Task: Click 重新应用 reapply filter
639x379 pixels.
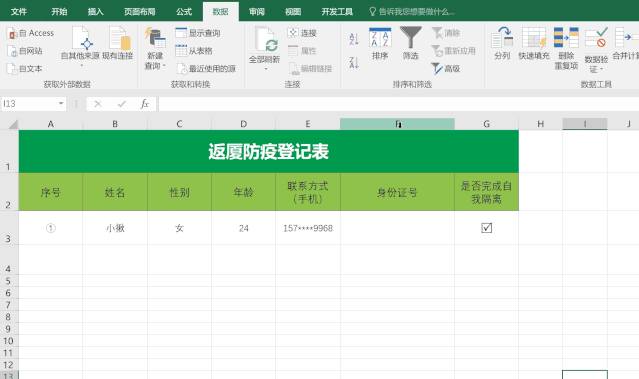Action: (x=453, y=51)
